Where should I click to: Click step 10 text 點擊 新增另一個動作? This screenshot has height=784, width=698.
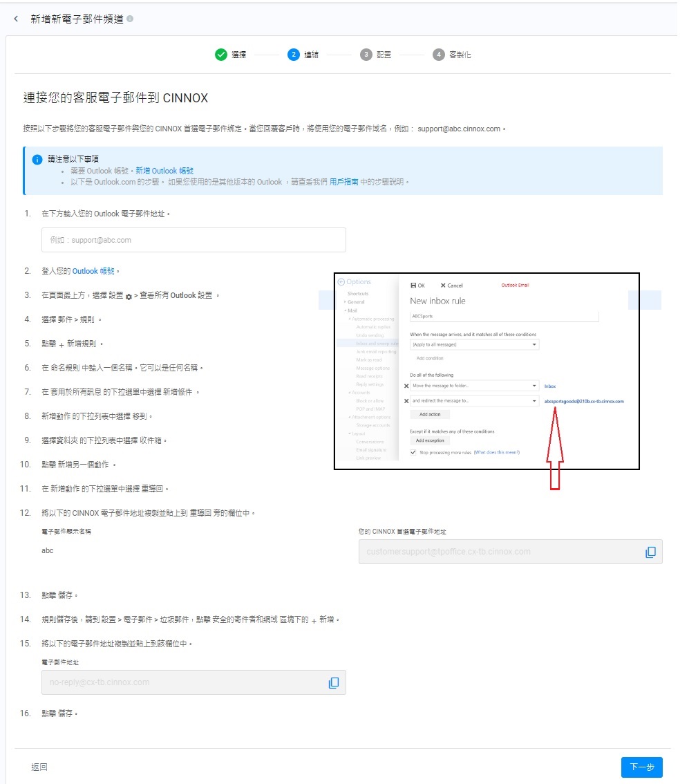click(x=79, y=465)
